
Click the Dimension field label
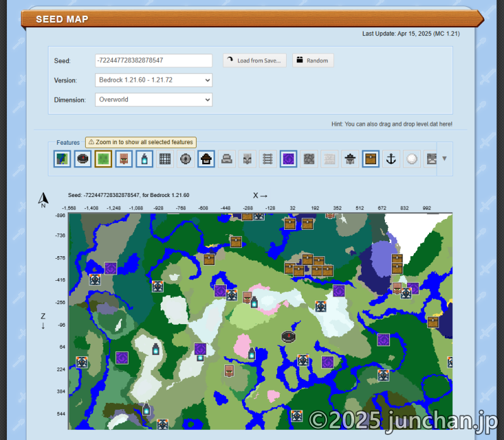coord(70,100)
